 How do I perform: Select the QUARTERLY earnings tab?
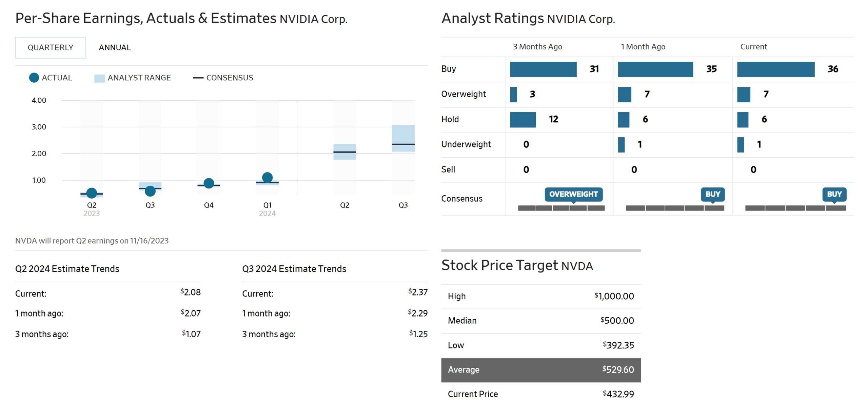tap(51, 47)
